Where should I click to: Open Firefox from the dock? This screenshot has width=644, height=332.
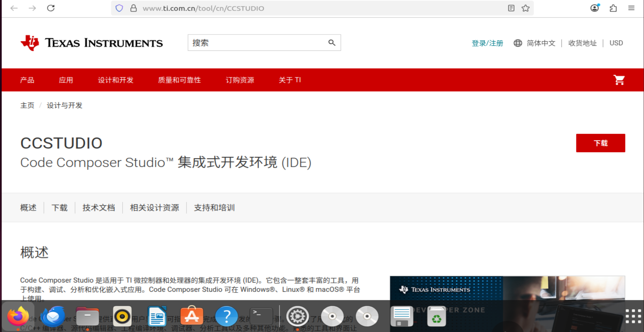(x=18, y=317)
